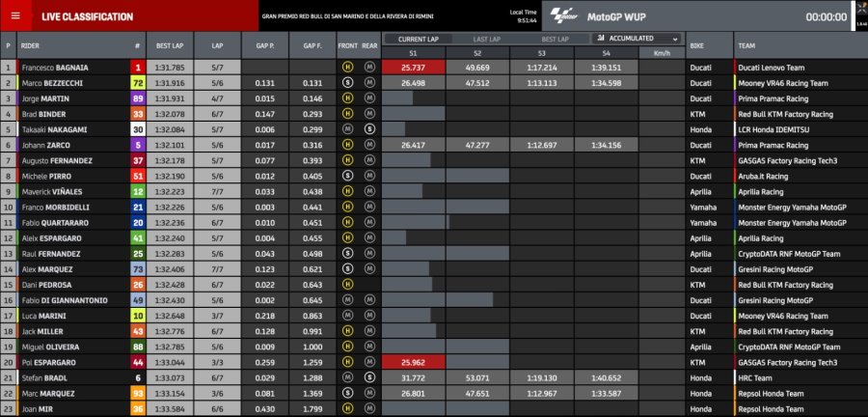Click Bagnaia's rear tyre M icon

pos(369,68)
